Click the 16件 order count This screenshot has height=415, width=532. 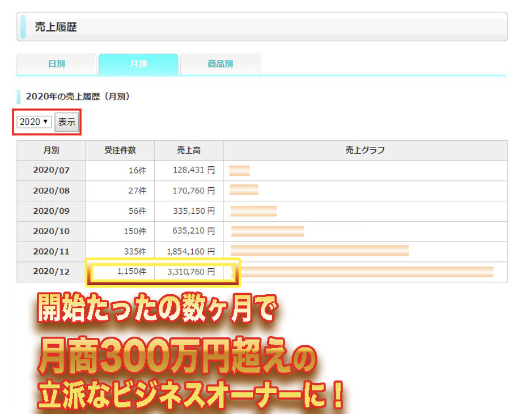click(137, 170)
